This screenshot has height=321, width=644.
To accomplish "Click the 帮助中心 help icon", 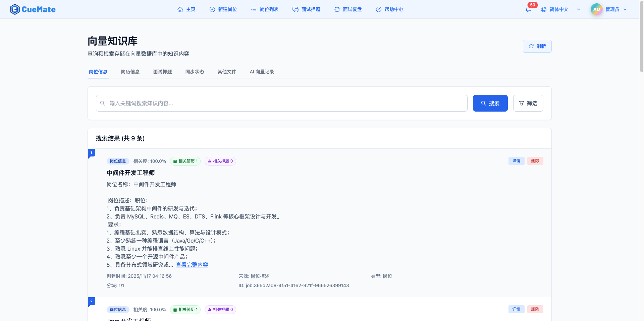I will point(379,9).
